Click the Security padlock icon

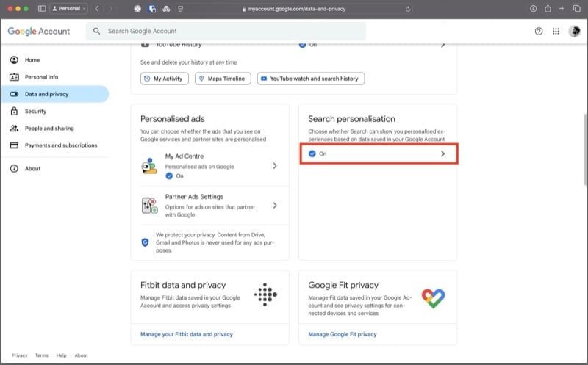coord(14,111)
